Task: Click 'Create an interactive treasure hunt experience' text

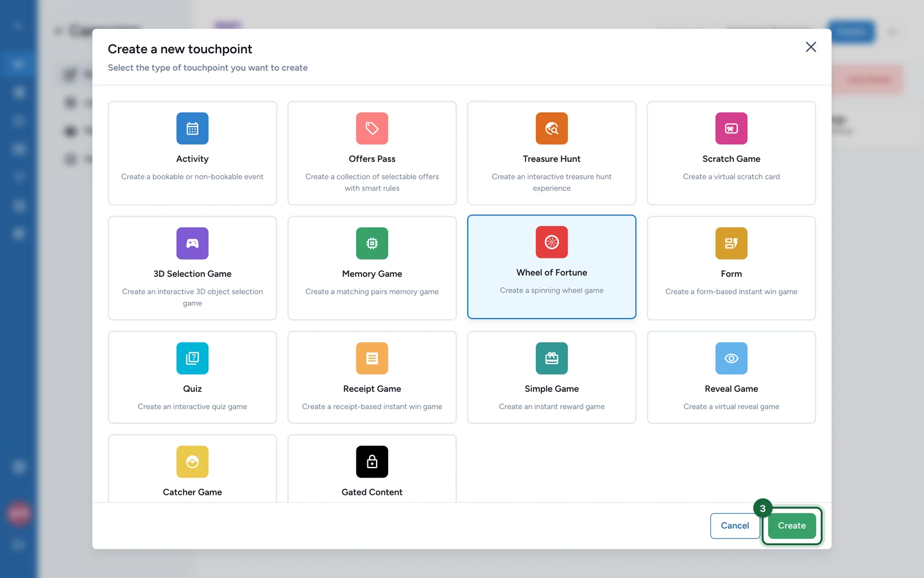Action: (552, 183)
